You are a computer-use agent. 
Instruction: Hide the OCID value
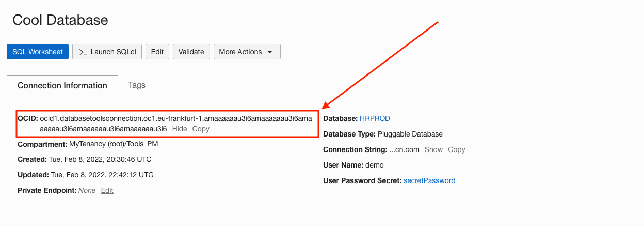(180, 129)
